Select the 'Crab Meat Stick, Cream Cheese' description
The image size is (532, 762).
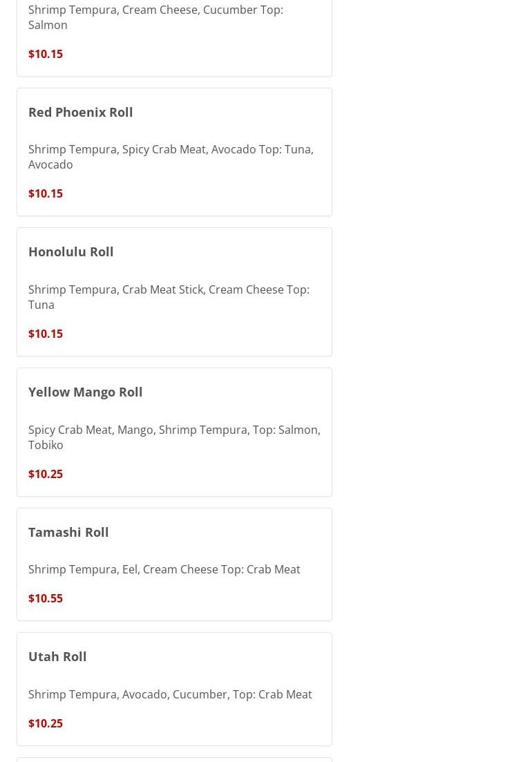pos(169,297)
